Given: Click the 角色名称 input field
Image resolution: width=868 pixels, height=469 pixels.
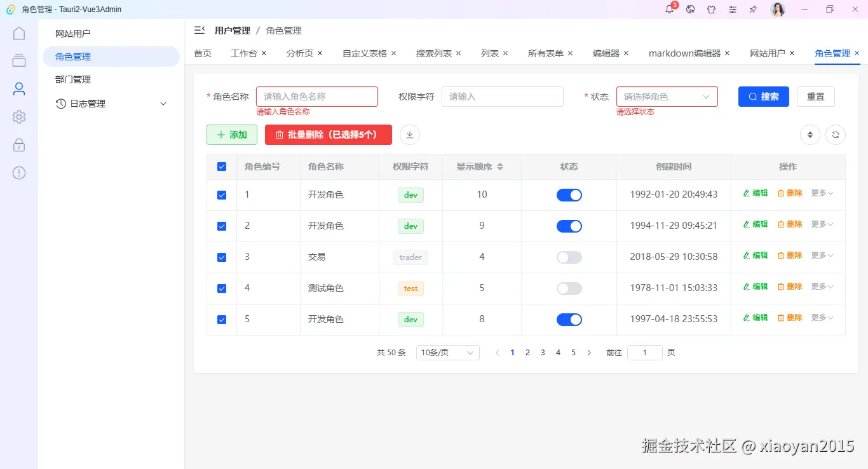Looking at the screenshot, I should click(x=316, y=96).
